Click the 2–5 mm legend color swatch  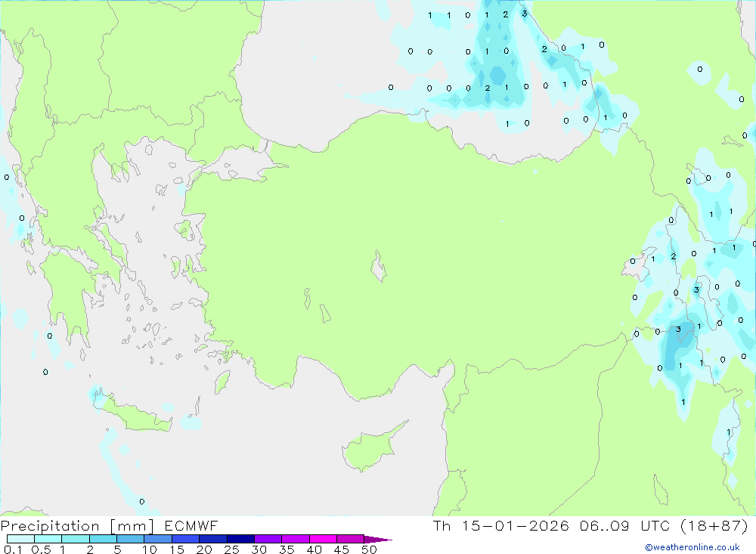[x=103, y=539]
